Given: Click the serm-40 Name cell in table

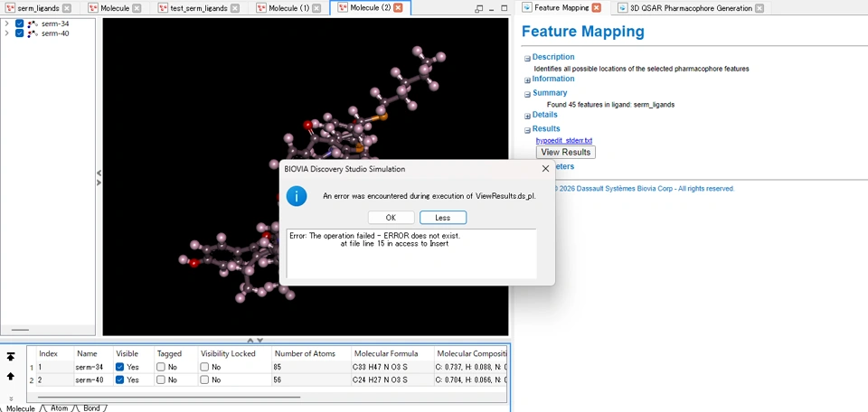Looking at the screenshot, I should 93,379.
